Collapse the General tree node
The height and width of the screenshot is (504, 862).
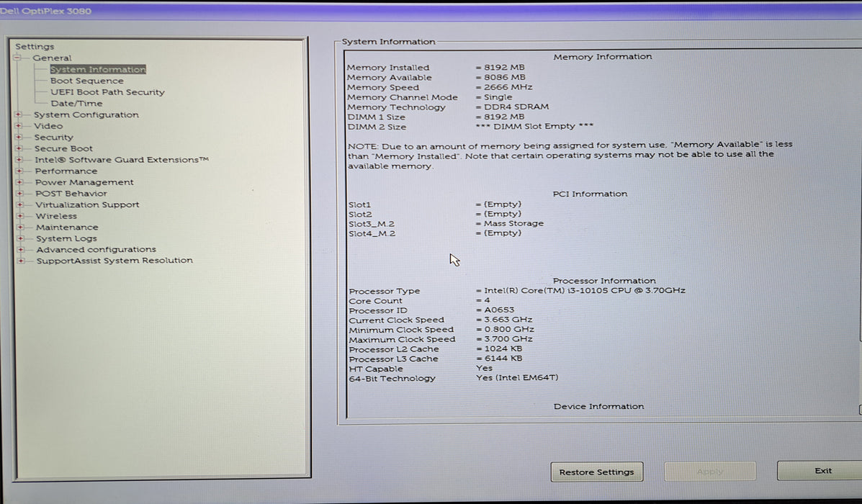point(17,58)
